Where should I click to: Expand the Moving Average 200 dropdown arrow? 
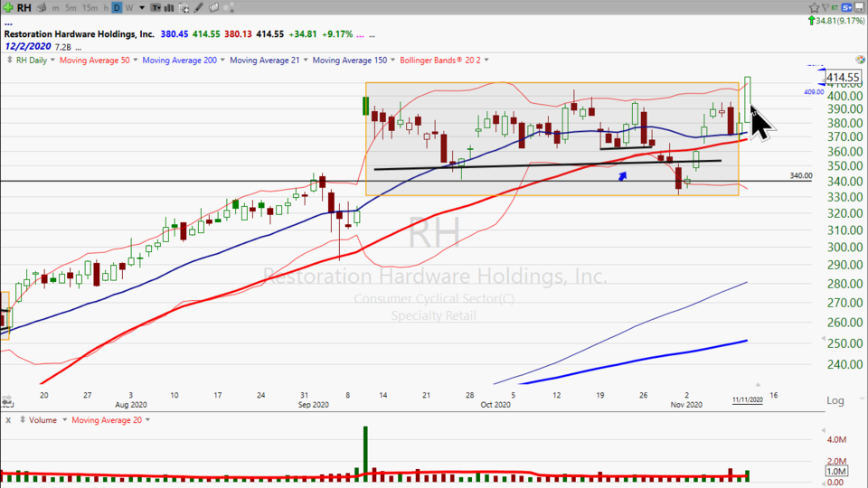coord(222,60)
